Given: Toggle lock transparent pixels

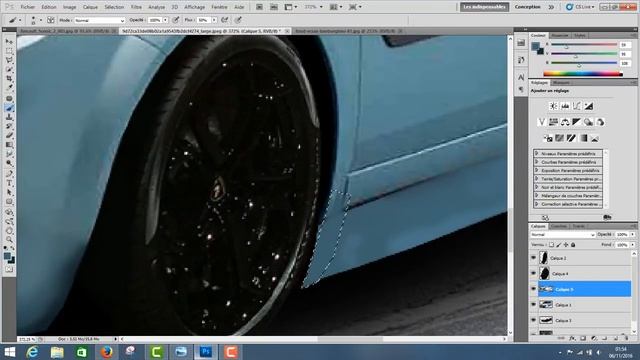Looking at the screenshot, I should [x=551, y=245].
